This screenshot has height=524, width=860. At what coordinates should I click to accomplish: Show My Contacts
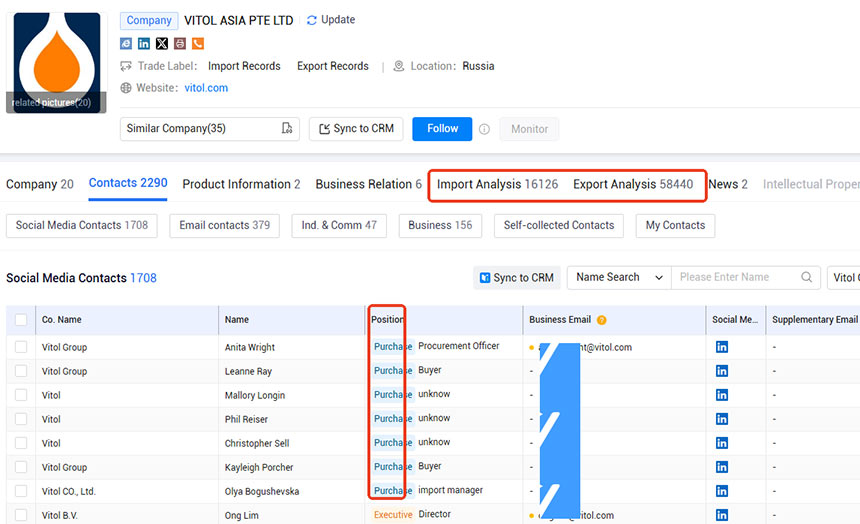[675, 226]
